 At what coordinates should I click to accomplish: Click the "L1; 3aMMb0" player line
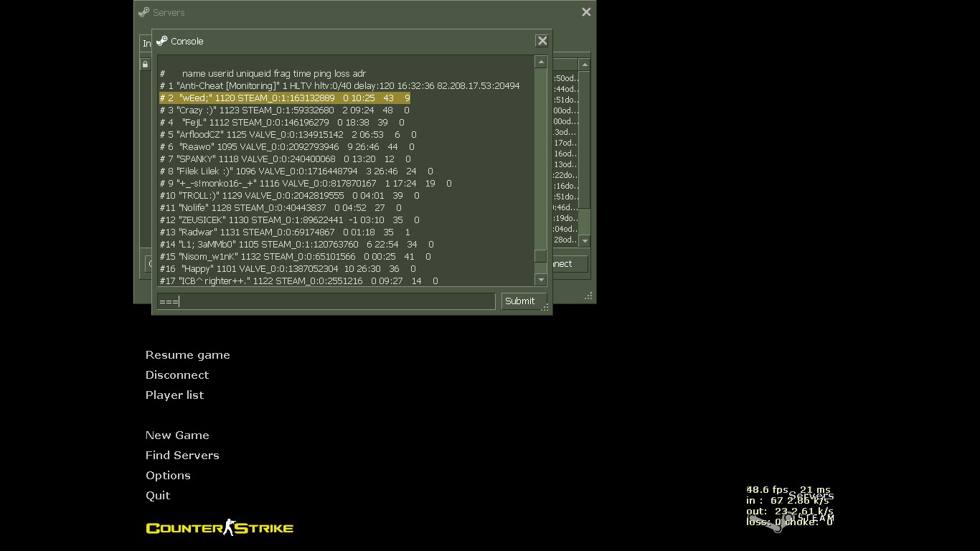point(296,245)
